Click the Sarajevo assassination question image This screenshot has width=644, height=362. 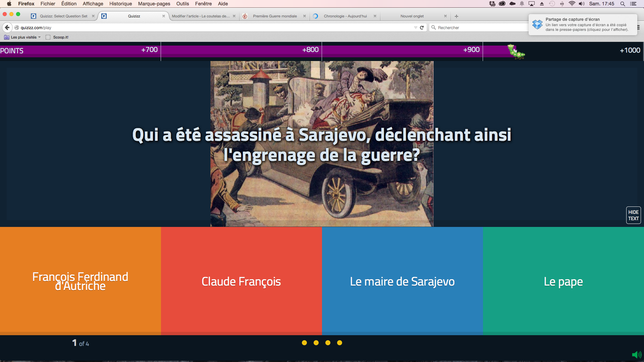click(322, 144)
